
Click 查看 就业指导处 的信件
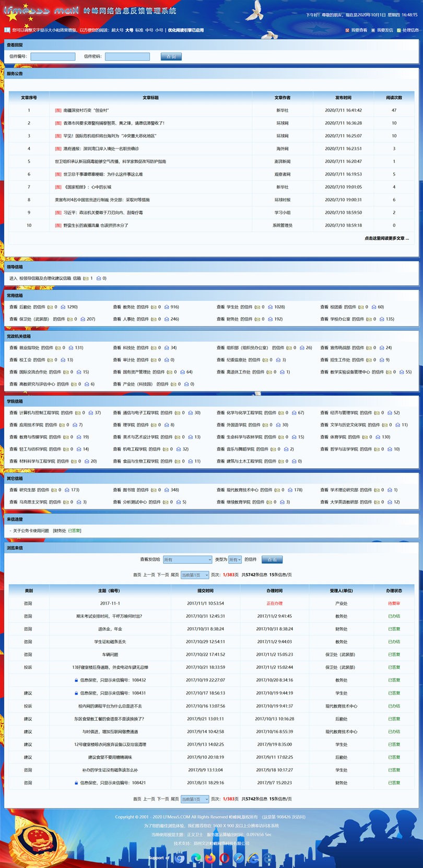pyautogui.click(x=31, y=348)
